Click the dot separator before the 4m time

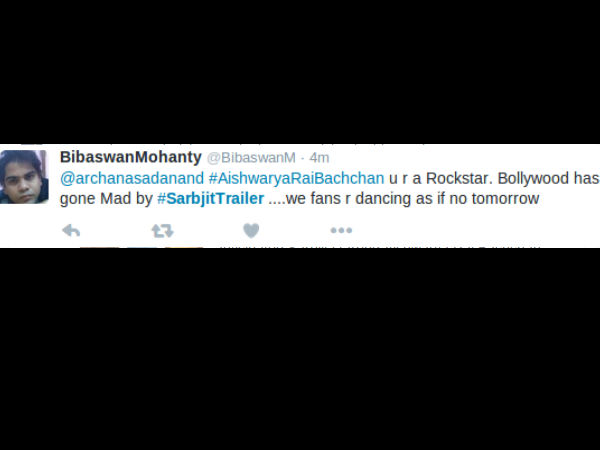pyautogui.click(x=303, y=158)
